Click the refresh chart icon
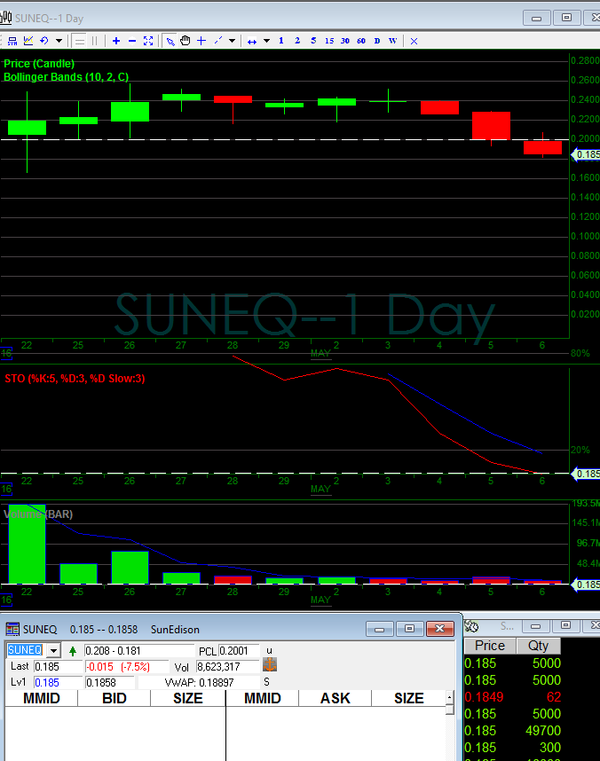The width and height of the screenshot is (600, 761). [43, 41]
